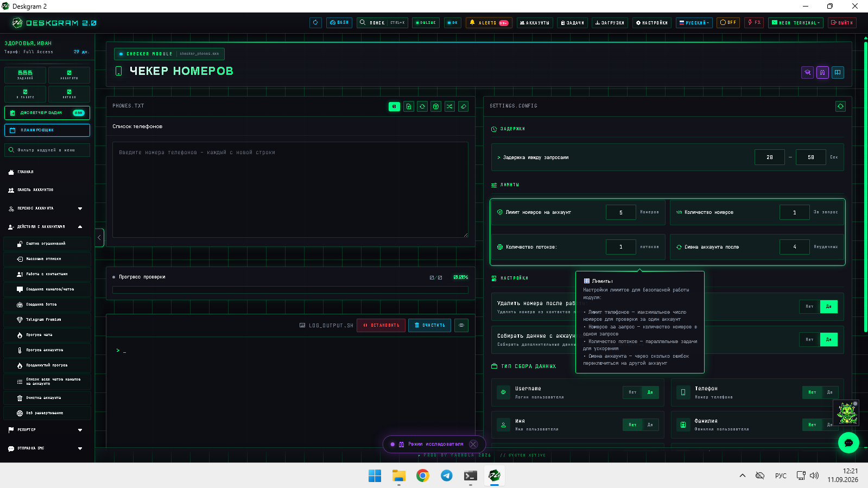Click the sync icon in PHONES.TXT toolbar
This screenshot has height=488, width=868.
coord(422,106)
